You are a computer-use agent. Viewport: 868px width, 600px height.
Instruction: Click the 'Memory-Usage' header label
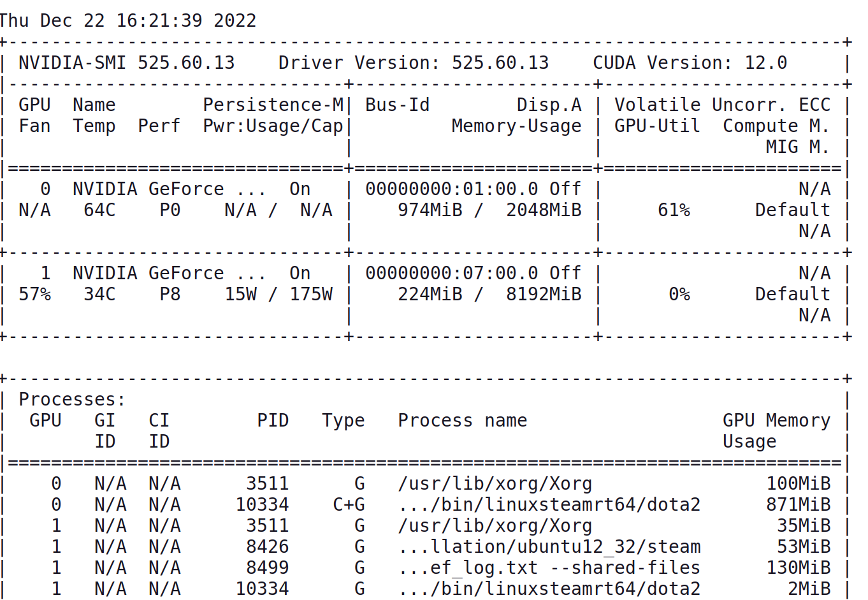pos(517,126)
